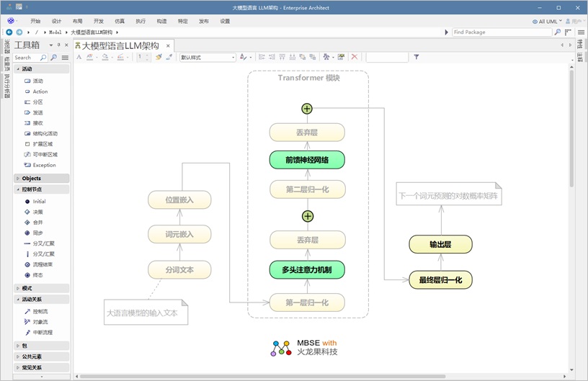588x381 pixels.
Task: Click the Model breadcrumb in navigator bar
Action: click(54, 32)
